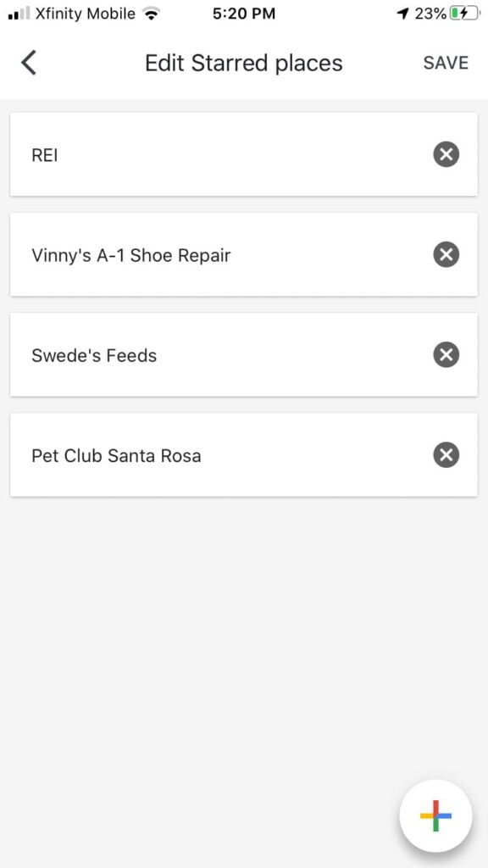The image size is (488, 868).
Task: Tap the Xfinity Mobile carrier label
Action: 86,14
